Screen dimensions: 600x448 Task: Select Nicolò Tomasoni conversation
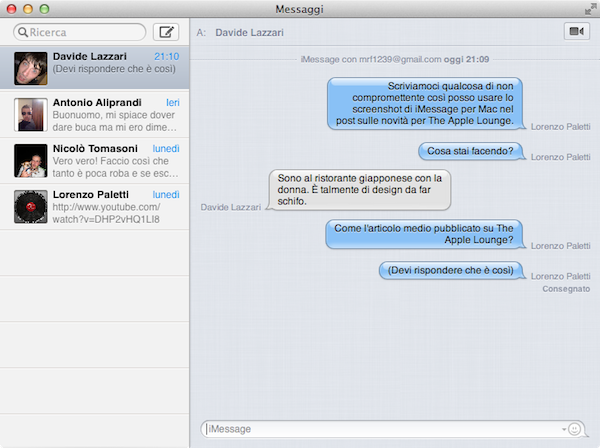coord(95,161)
